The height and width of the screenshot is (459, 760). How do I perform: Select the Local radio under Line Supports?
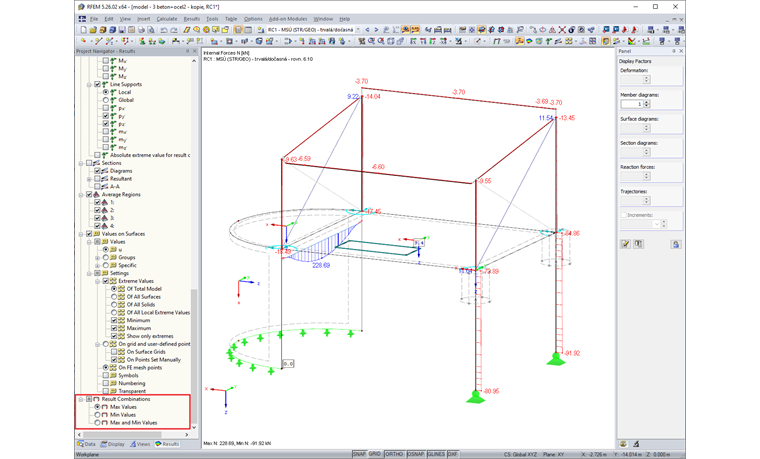click(106, 92)
